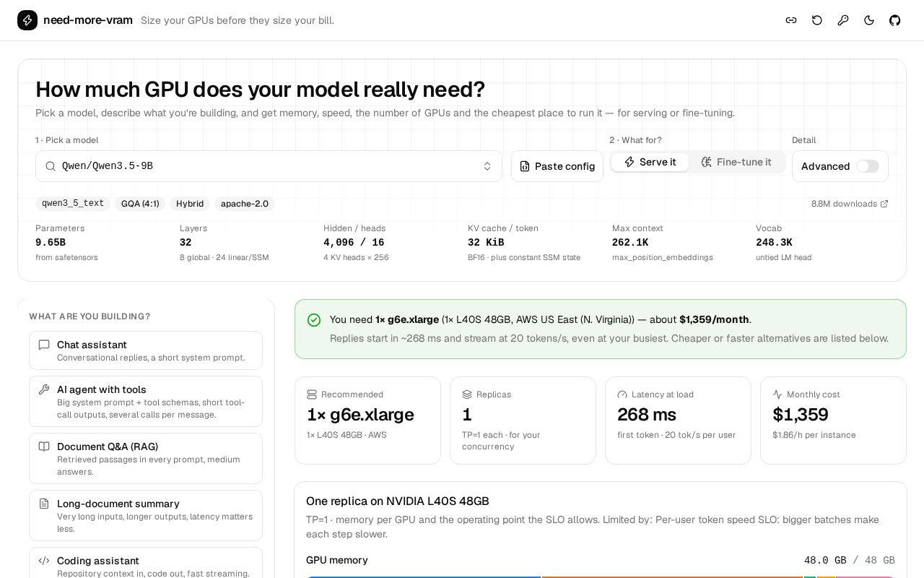Screen dimensions: 924x578
Task: Choose the AI agent with tools option
Action: (146, 401)
